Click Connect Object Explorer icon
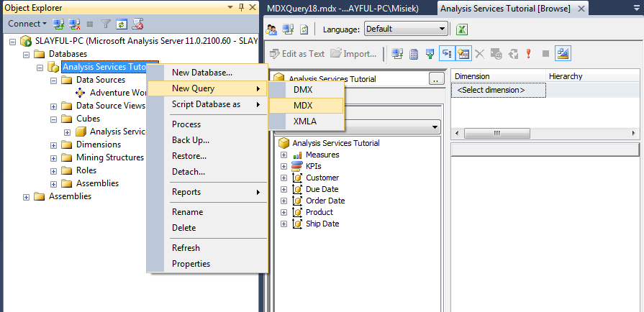This screenshot has height=312, width=644. pyautogui.click(x=59, y=24)
